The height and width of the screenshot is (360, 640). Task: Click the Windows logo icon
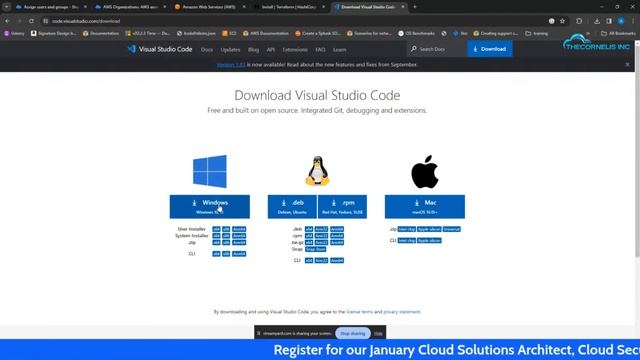pyautogui.click(x=210, y=171)
